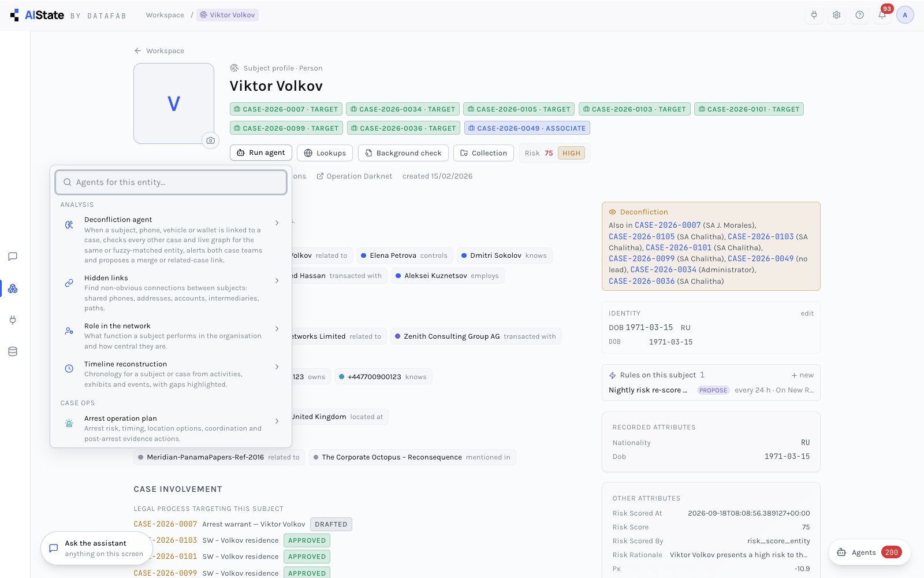Image resolution: width=924 pixels, height=578 pixels.
Task: Open Operation Darknet link
Action: click(355, 176)
